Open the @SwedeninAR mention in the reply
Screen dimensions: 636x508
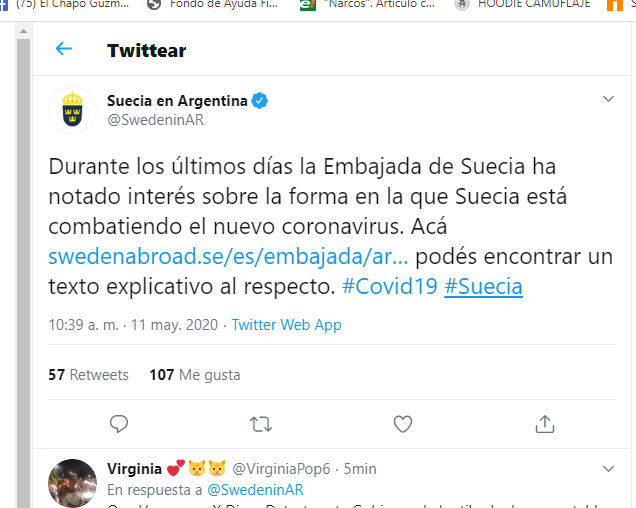(256, 490)
